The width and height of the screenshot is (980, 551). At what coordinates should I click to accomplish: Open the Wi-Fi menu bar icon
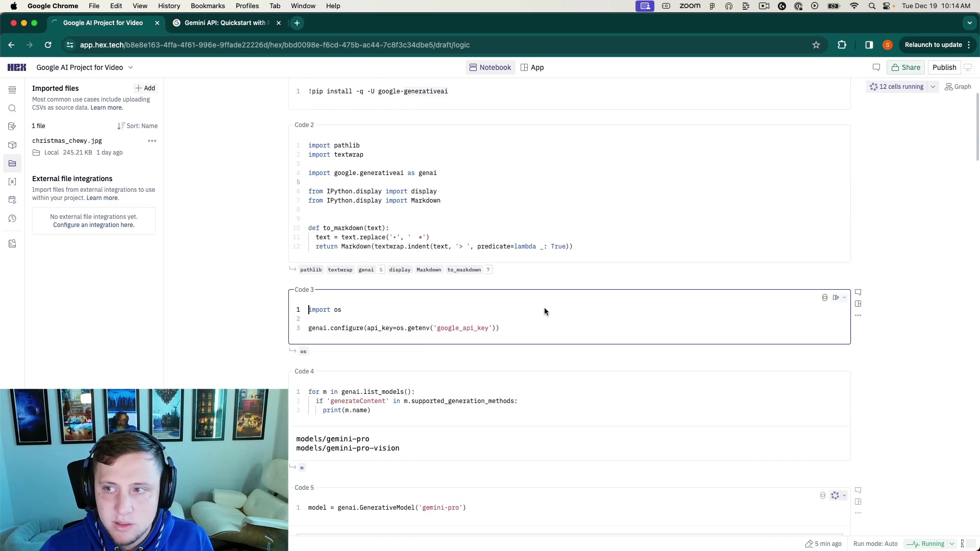[854, 6]
